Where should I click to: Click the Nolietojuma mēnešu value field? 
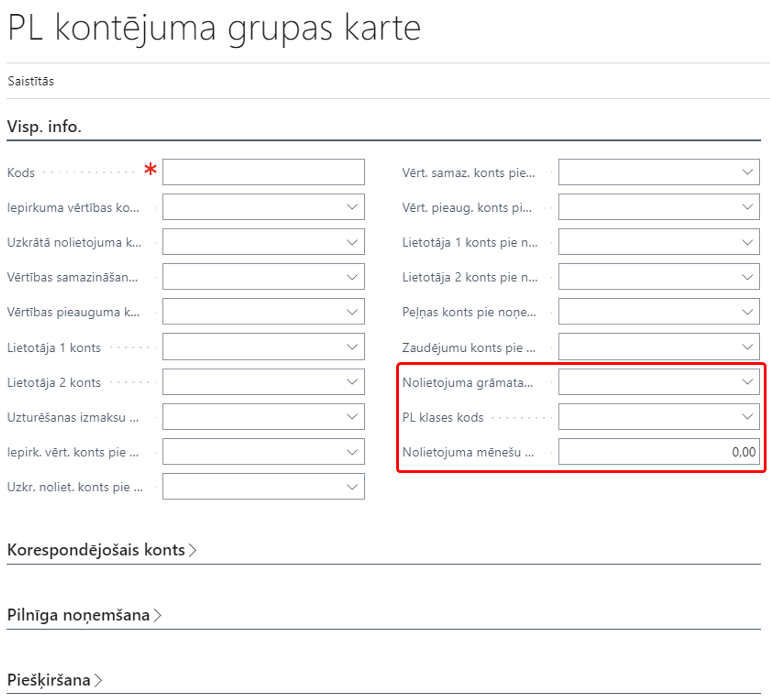point(658,452)
